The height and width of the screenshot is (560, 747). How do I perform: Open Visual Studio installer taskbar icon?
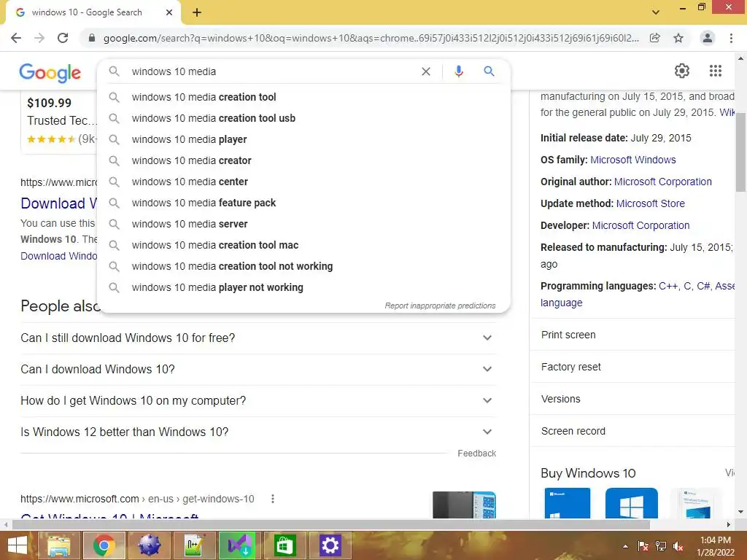click(x=238, y=545)
